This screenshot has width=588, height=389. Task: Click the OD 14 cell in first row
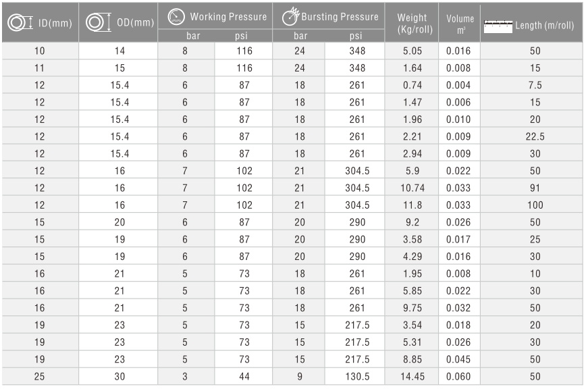[119, 51]
